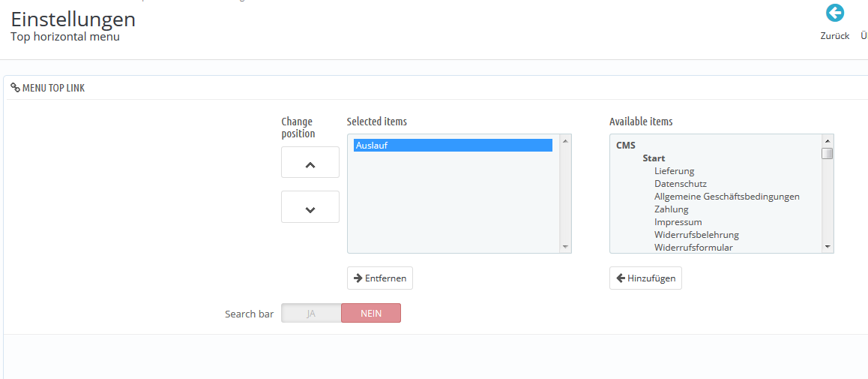Click Hinzufügen button to add item
Viewport: 868px width, 379px height.
click(645, 278)
